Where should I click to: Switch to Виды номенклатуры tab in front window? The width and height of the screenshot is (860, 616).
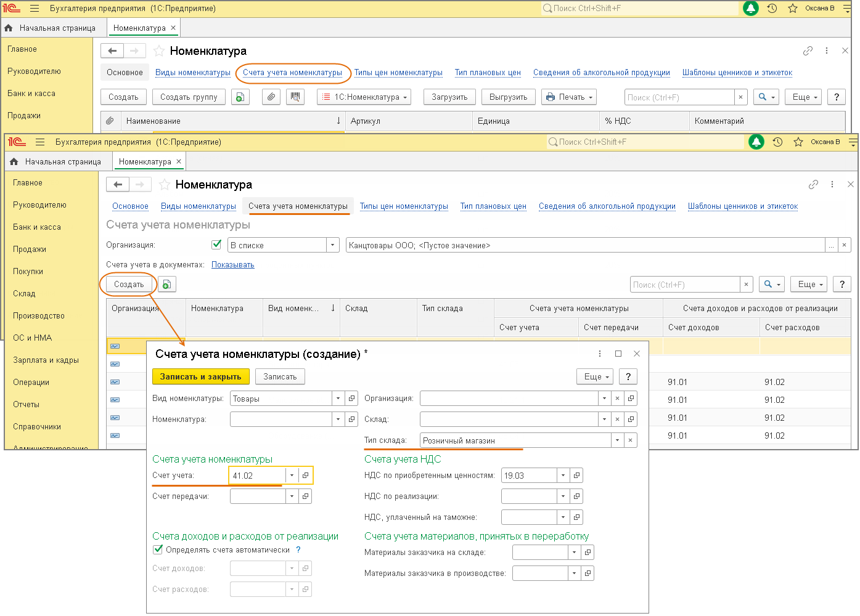[199, 206]
